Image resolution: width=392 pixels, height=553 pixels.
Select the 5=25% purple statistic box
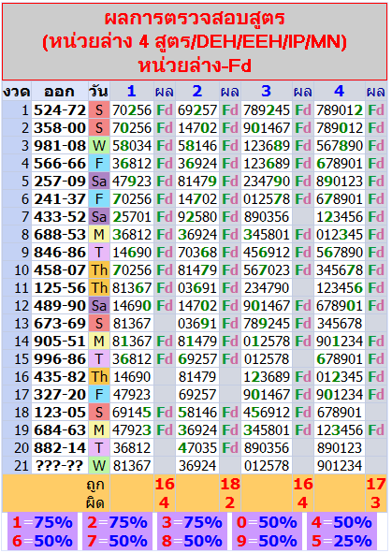(341, 541)
